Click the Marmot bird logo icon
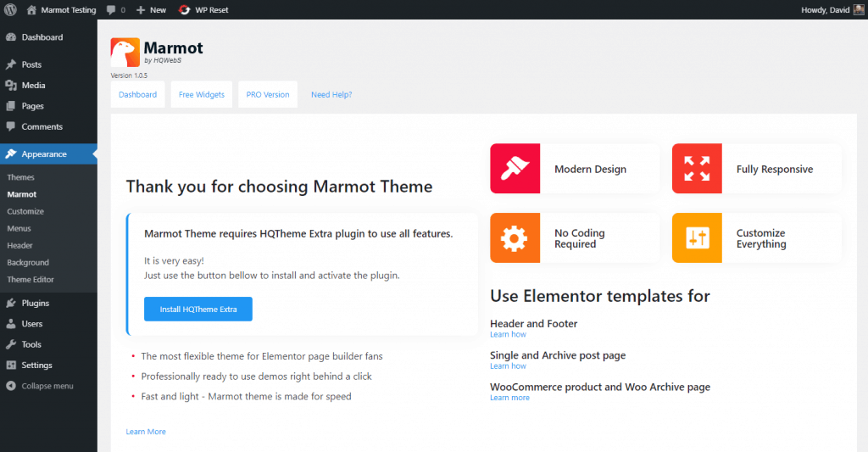The width and height of the screenshot is (868, 452). coord(125,53)
